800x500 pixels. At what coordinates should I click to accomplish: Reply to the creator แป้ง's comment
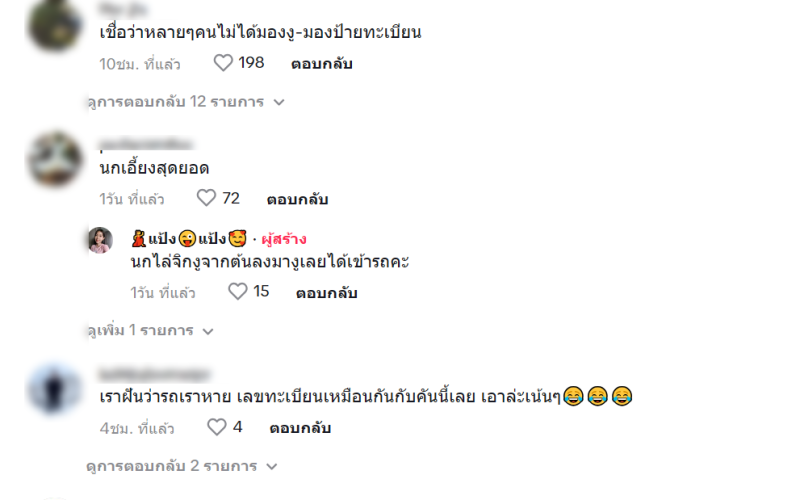327,293
